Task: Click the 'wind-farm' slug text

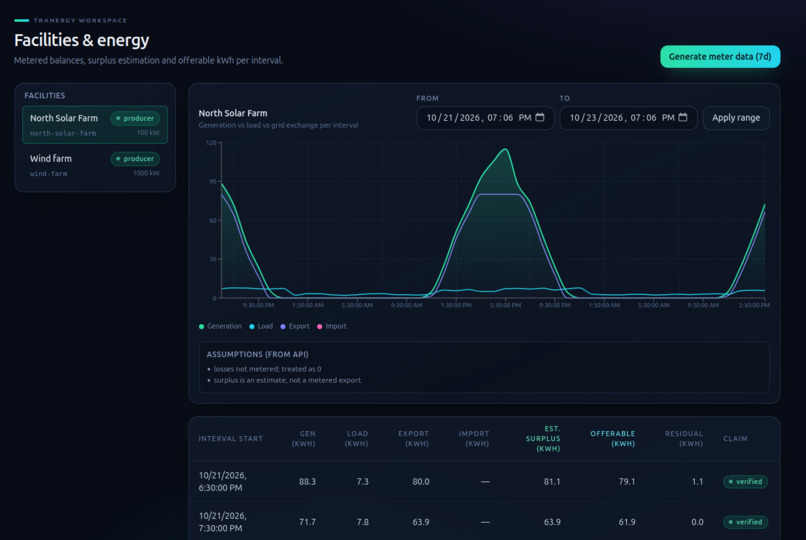Action: 48,174
